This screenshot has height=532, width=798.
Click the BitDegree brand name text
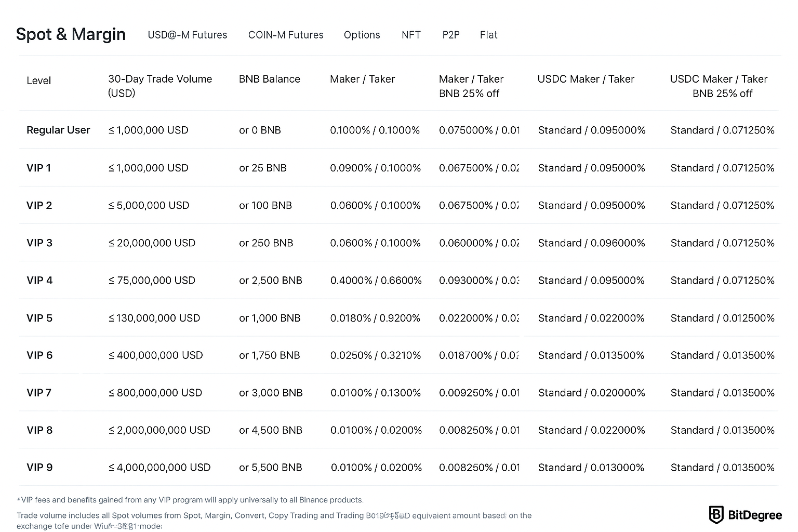[754, 515]
